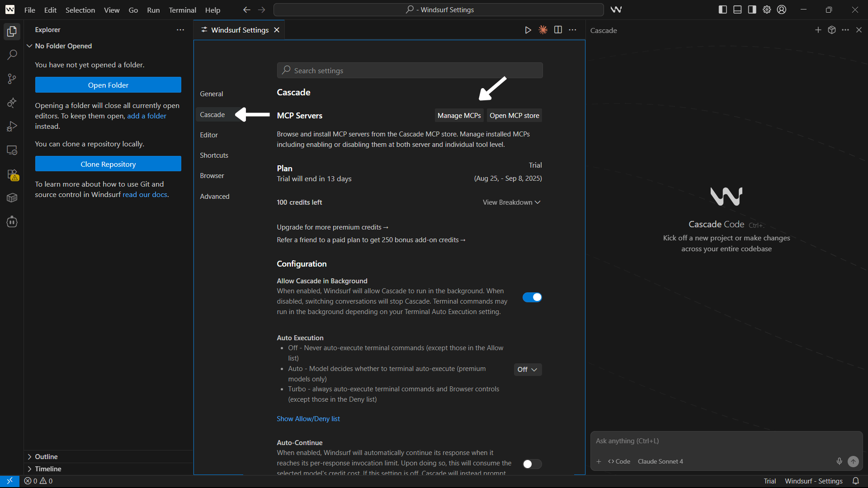Open the File menu
The width and height of the screenshot is (868, 488).
(30, 9)
